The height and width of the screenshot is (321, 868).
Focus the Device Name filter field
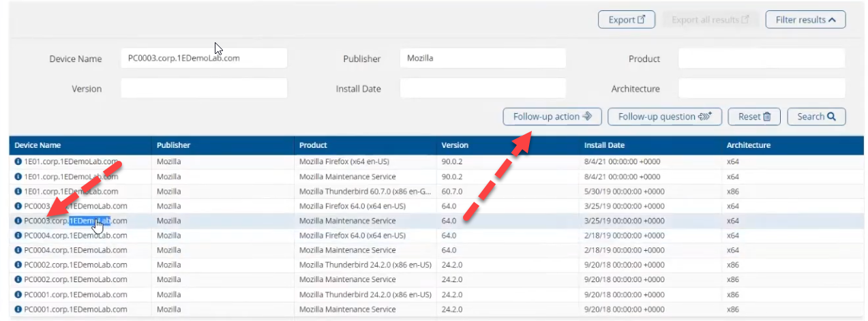[204, 59]
